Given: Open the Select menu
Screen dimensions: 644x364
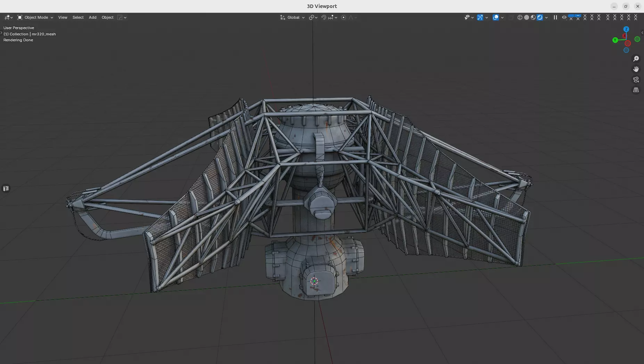Looking at the screenshot, I should (x=78, y=17).
